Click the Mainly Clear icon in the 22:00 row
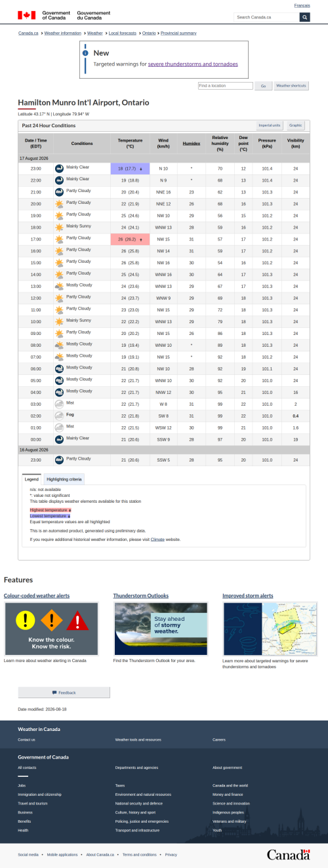This screenshot has height=868, width=328. (x=59, y=180)
